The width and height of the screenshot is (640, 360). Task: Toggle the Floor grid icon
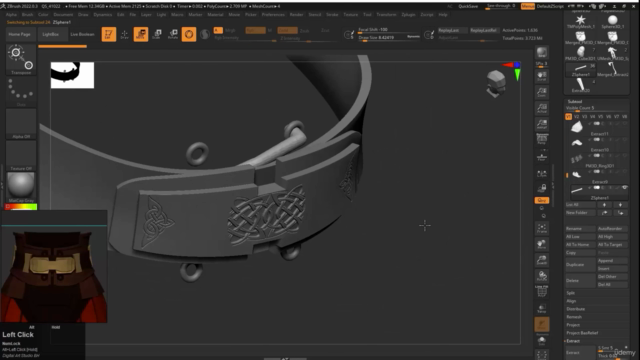pyautogui.click(x=542, y=157)
